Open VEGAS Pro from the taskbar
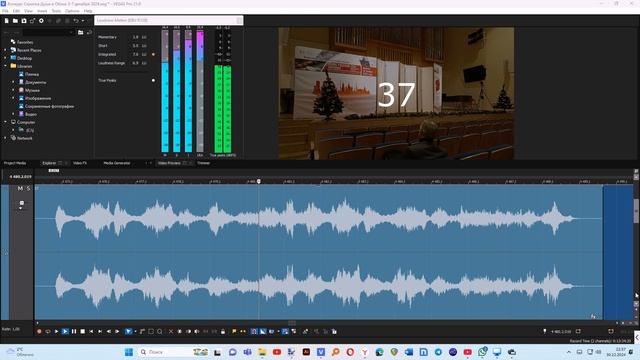640x360 pixels. click(x=321, y=352)
